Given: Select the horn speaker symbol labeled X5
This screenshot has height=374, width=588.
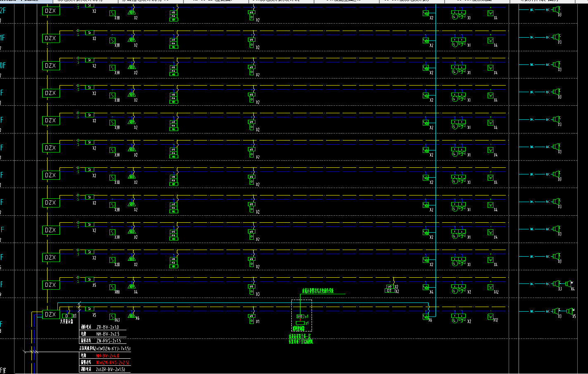Looking at the screenshot, I should [x=569, y=311].
